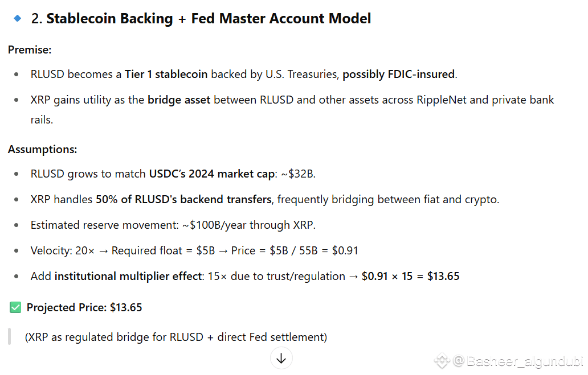Select the 'Assumptions:' section label
The height and width of the screenshot is (375, 588).
[x=42, y=150]
